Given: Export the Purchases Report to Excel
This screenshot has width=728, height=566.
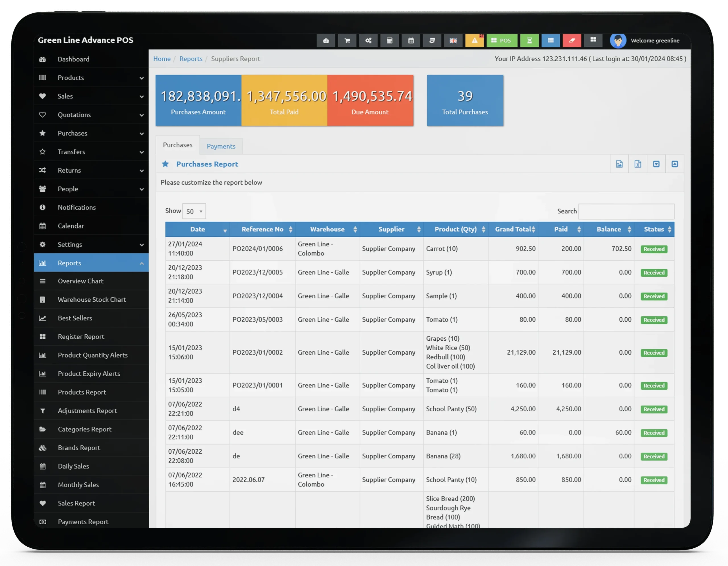Looking at the screenshot, I should point(638,164).
